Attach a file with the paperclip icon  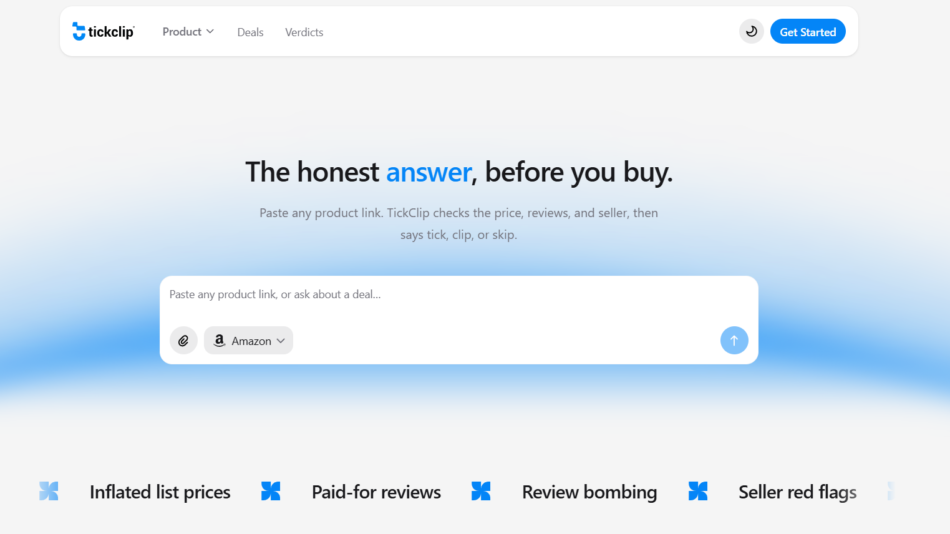pos(184,341)
